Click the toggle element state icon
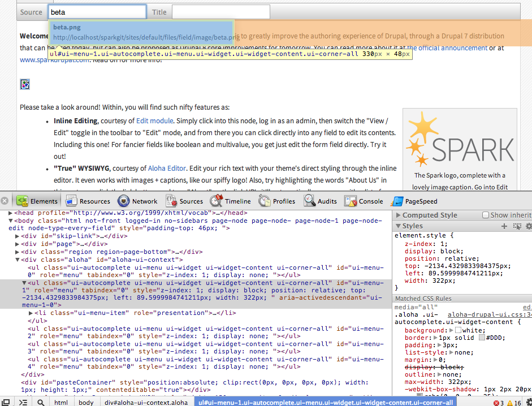The height and width of the screenshot is (406, 532). pos(517,226)
